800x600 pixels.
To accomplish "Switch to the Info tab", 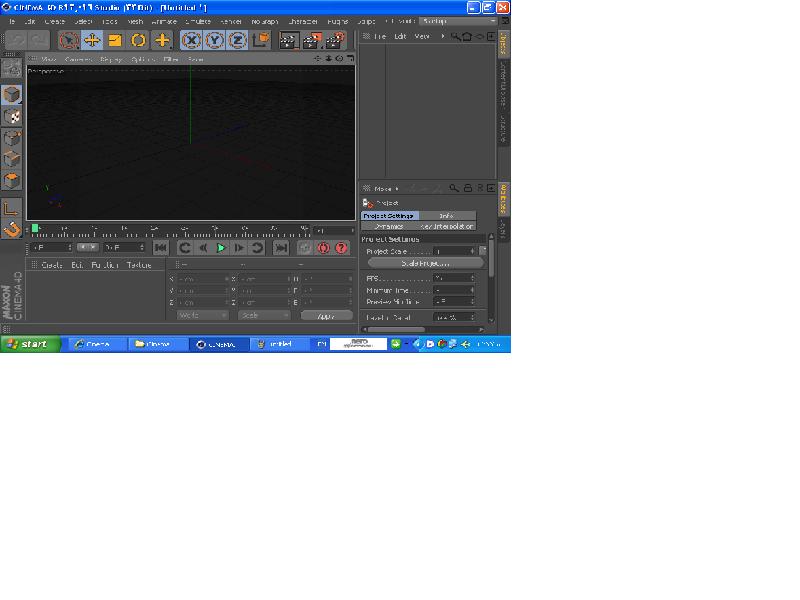I will 447,216.
